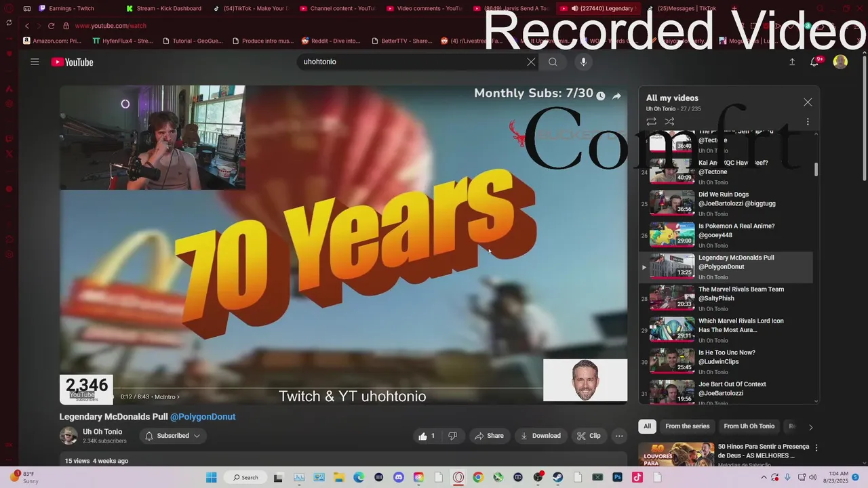Viewport: 868px width, 488px height.
Task: Play the Kai And XQC Have Beef? playlist video
Action: coord(726,172)
